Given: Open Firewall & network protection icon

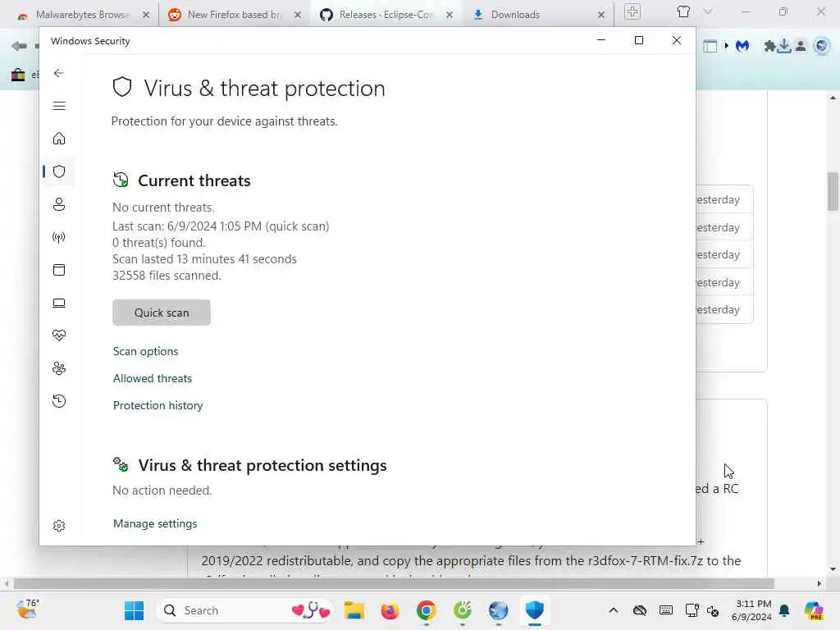Looking at the screenshot, I should [59, 237].
